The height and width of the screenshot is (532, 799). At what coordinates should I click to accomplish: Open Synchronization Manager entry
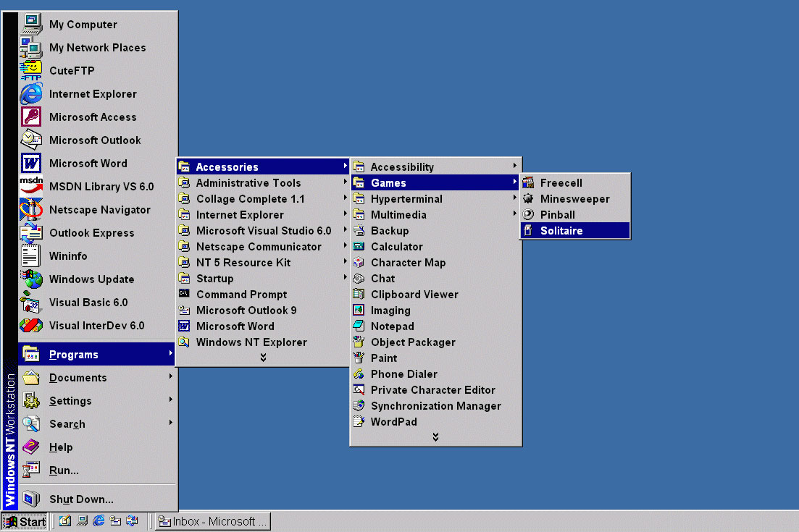435,406
